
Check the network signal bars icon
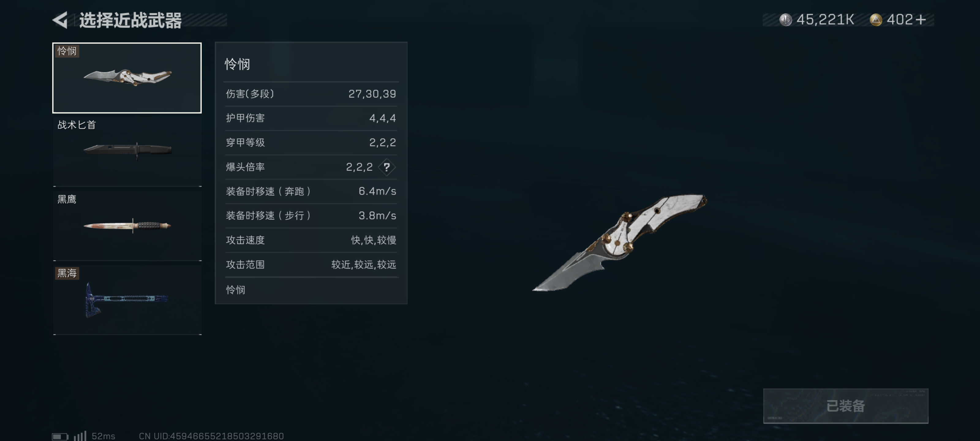click(80, 436)
